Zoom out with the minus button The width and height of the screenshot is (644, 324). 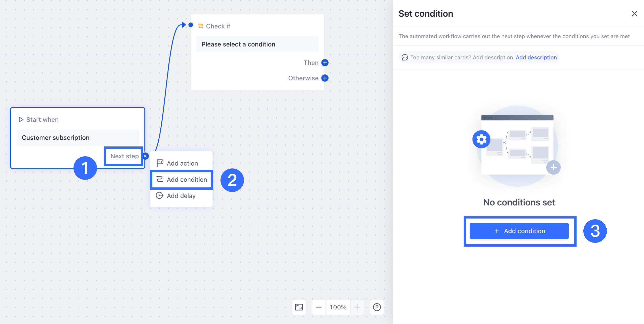[x=319, y=307]
